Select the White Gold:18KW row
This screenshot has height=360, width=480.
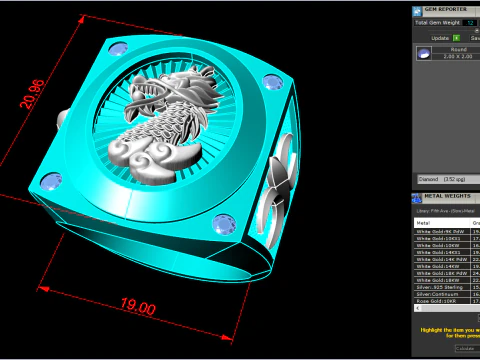coord(447,280)
